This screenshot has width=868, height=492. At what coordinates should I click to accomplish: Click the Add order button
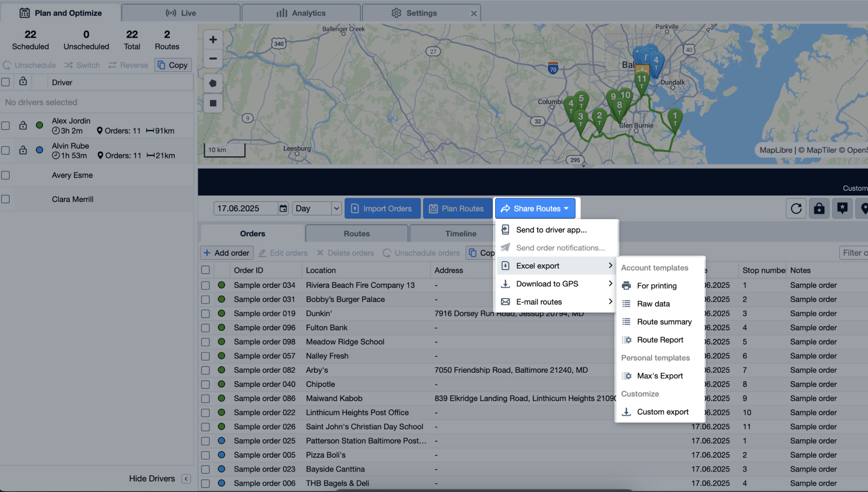[x=227, y=253]
